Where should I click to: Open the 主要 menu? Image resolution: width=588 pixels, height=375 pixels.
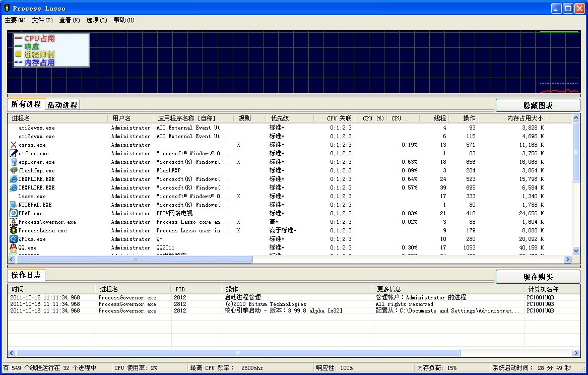(x=15, y=20)
